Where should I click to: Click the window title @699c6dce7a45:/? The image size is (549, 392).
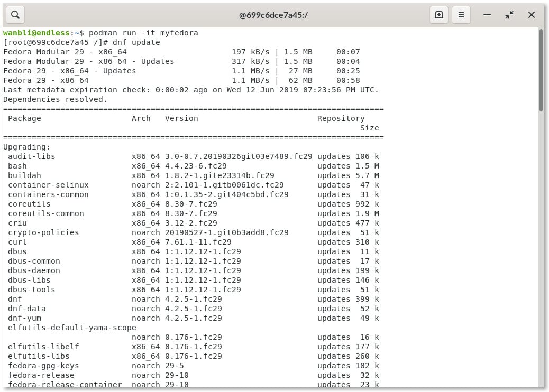273,15
